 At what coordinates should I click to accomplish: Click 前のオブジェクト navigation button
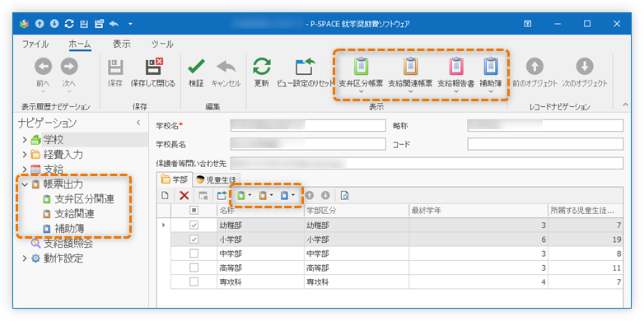tap(534, 72)
